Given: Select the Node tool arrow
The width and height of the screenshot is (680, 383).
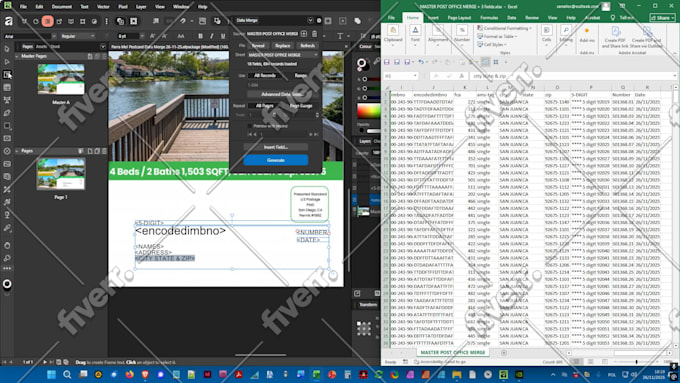Looking at the screenshot, I should coord(7,62).
